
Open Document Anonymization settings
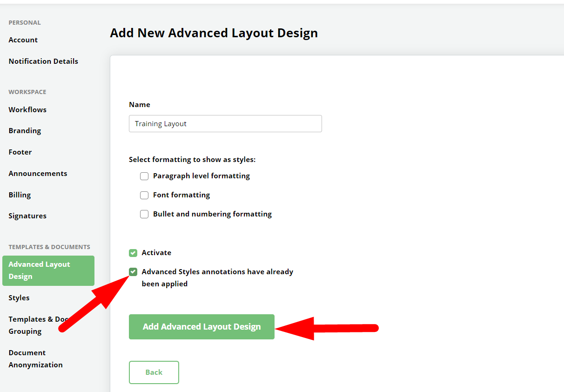pyautogui.click(x=35, y=359)
